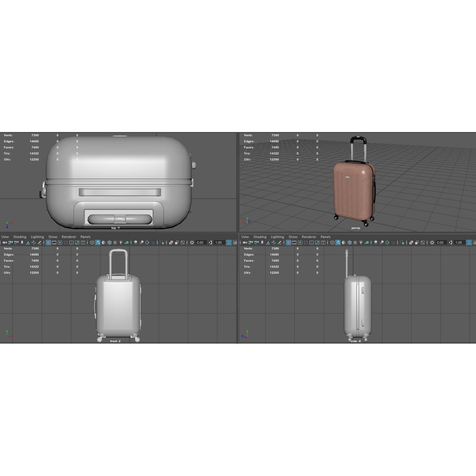
Task: Switch to Wireframe shading in side -X panel
Action: point(332,243)
